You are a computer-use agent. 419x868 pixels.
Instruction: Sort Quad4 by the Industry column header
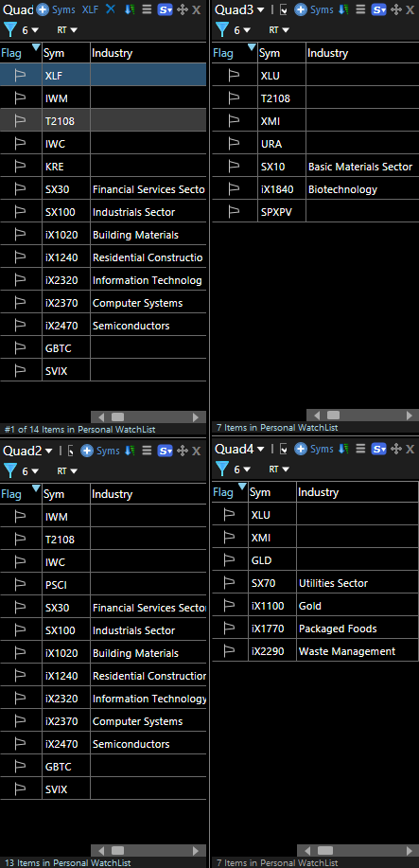point(357,491)
